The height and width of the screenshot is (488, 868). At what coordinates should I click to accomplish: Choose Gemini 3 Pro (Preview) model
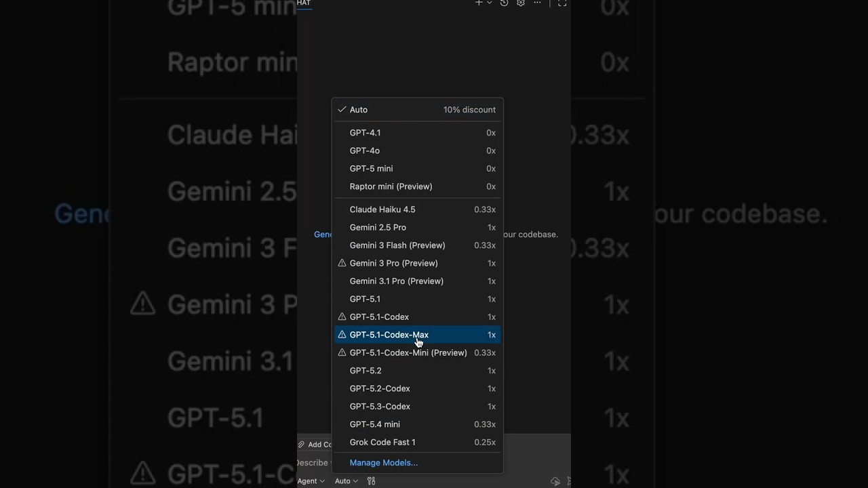coord(418,263)
